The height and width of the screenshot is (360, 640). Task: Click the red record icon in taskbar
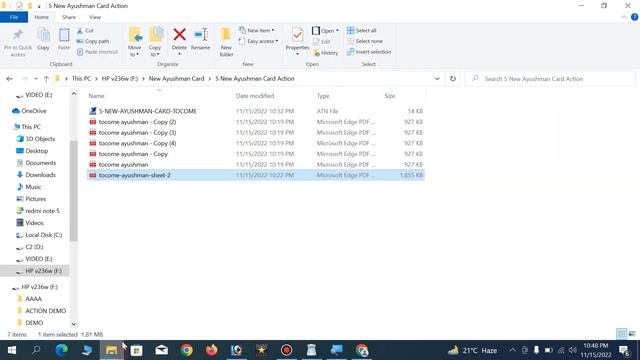(x=287, y=350)
